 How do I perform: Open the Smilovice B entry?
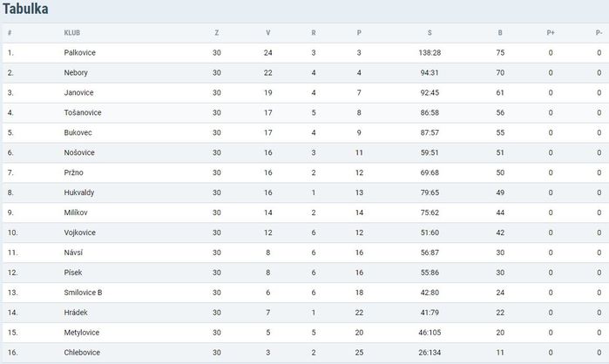coord(83,293)
